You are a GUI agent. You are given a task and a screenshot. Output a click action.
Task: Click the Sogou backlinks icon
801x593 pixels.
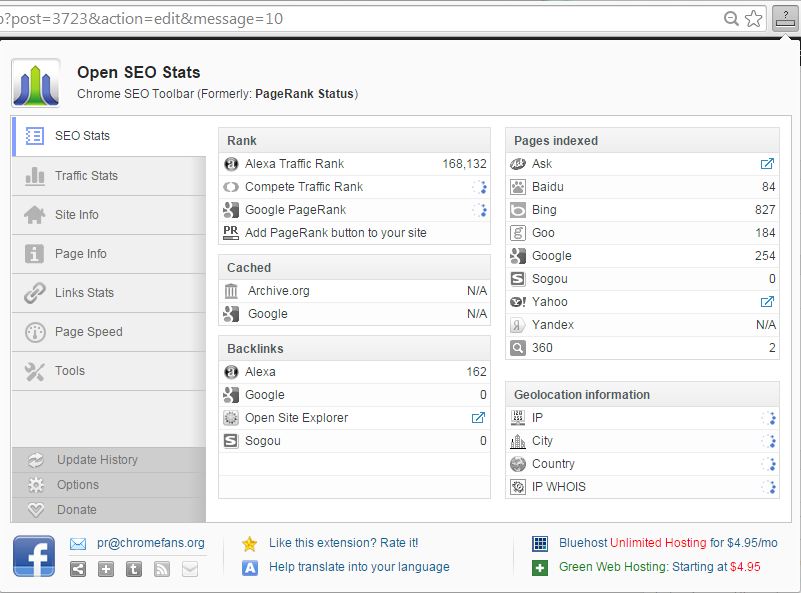point(231,441)
